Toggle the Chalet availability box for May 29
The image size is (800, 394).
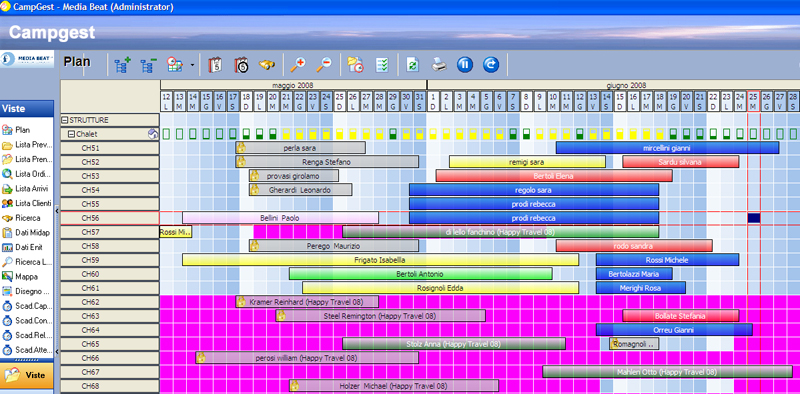(392, 134)
